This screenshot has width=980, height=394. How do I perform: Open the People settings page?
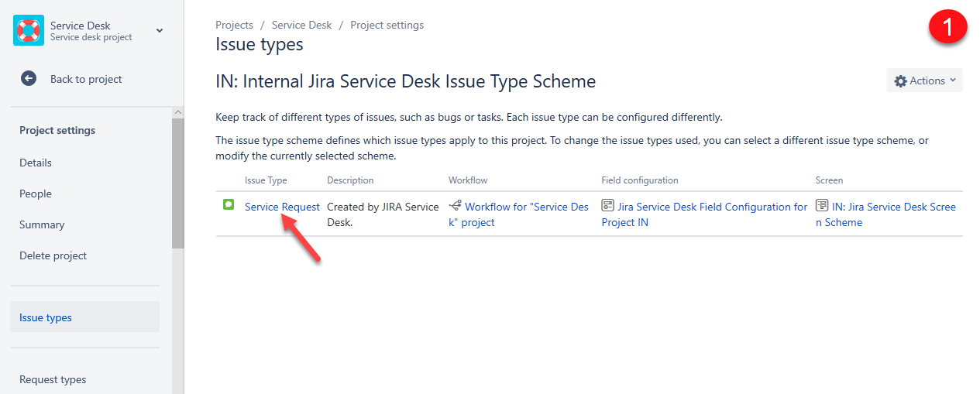36,194
